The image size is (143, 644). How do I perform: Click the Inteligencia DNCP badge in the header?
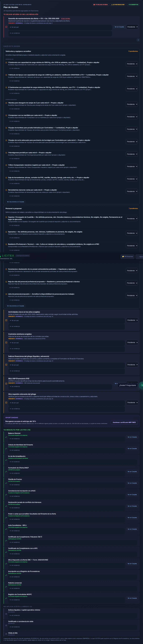click(23, 255)
